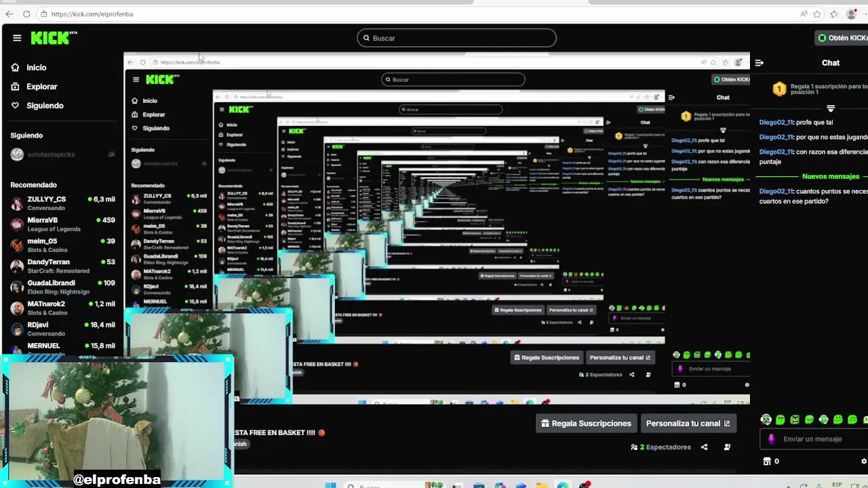
Task: Click the Enviar un mensaje field
Action: click(814, 439)
